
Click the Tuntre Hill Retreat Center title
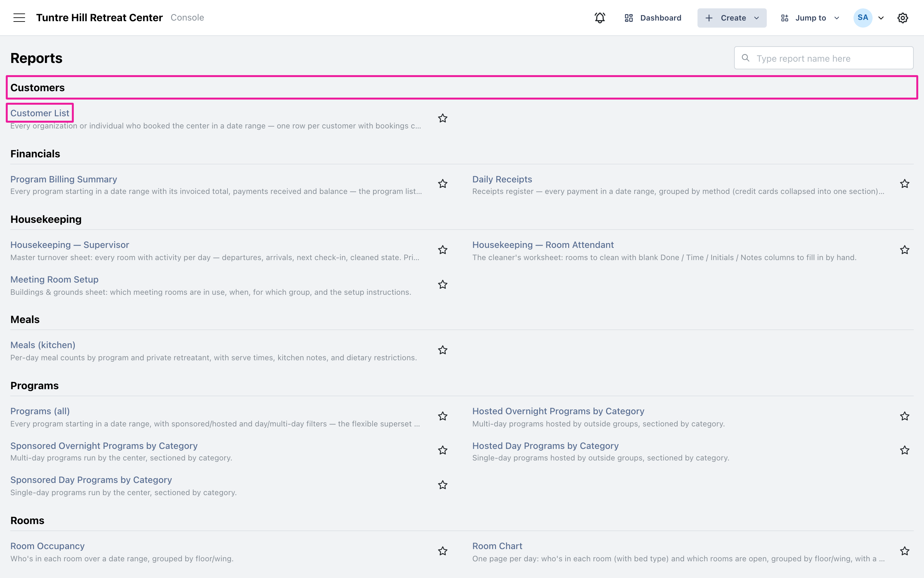point(99,18)
